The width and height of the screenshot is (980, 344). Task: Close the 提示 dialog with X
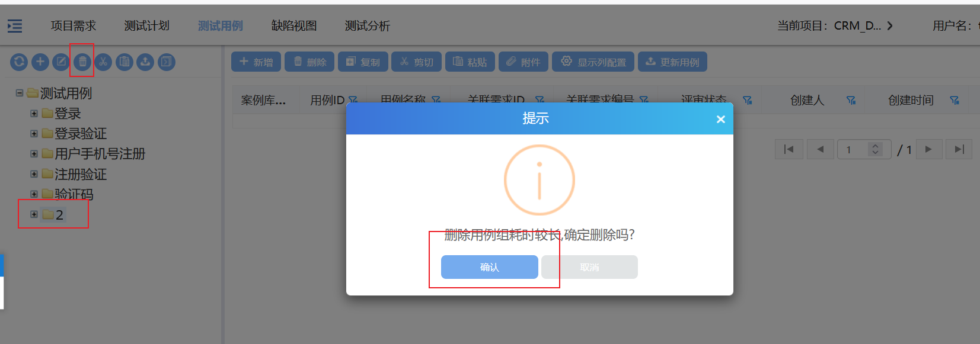pyautogui.click(x=721, y=119)
